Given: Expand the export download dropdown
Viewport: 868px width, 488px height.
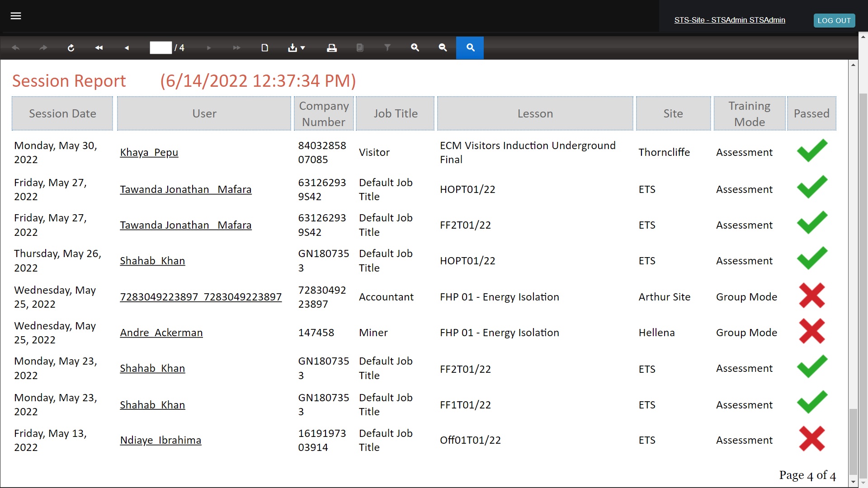Looking at the screenshot, I should (x=297, y=48).
